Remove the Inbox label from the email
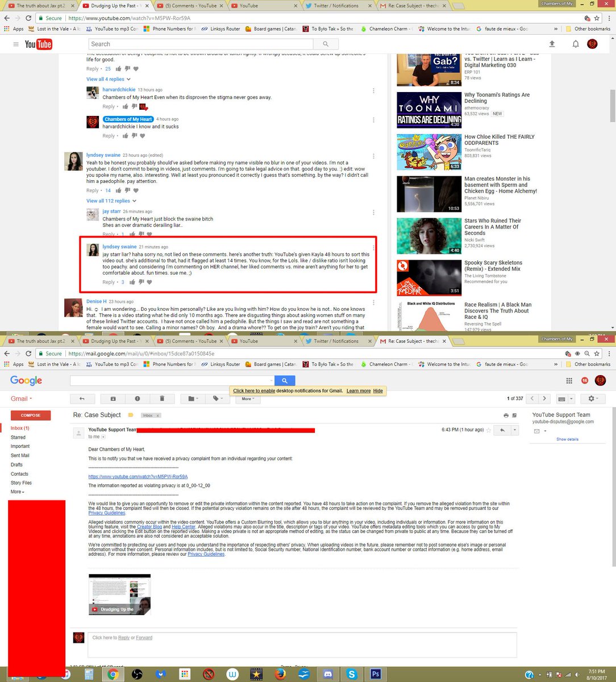The width and height of the screenshot is (616, 682). (x=159, y=415)
